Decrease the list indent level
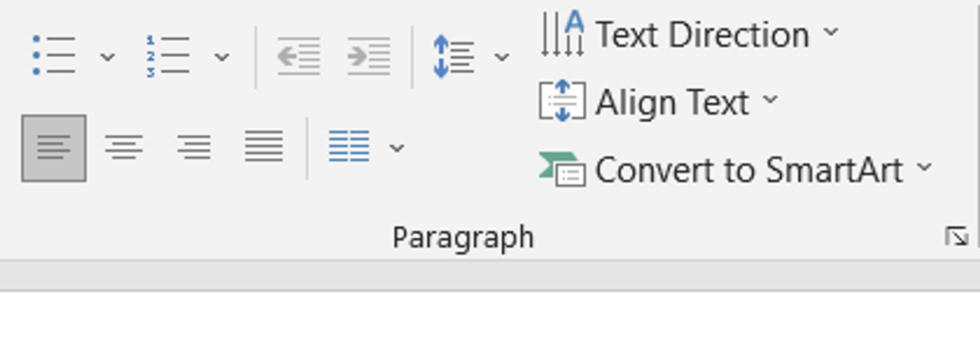This screenshot has width=980, height=359. point(299,56)
